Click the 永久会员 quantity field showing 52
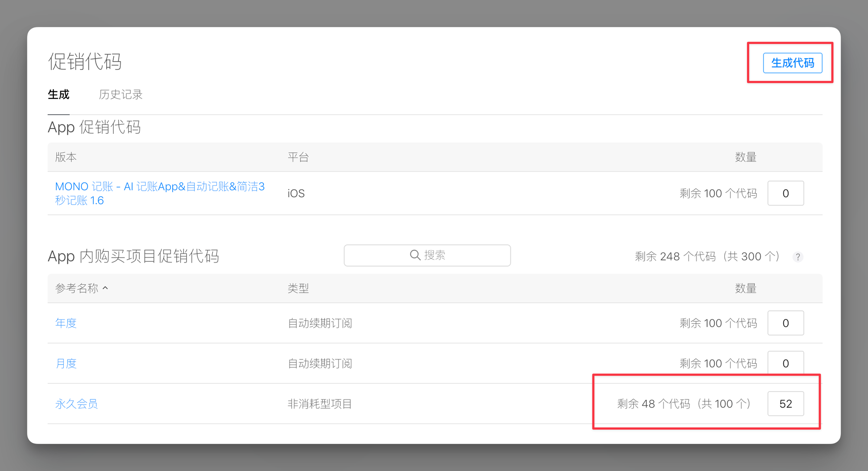Image resolution: width=868 pixels, height=471 pixels. tap(786, 404)
